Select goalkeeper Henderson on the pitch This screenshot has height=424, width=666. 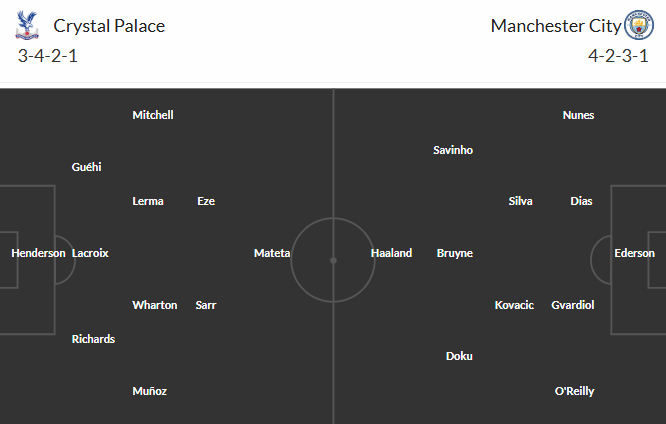tap(38, 253)
